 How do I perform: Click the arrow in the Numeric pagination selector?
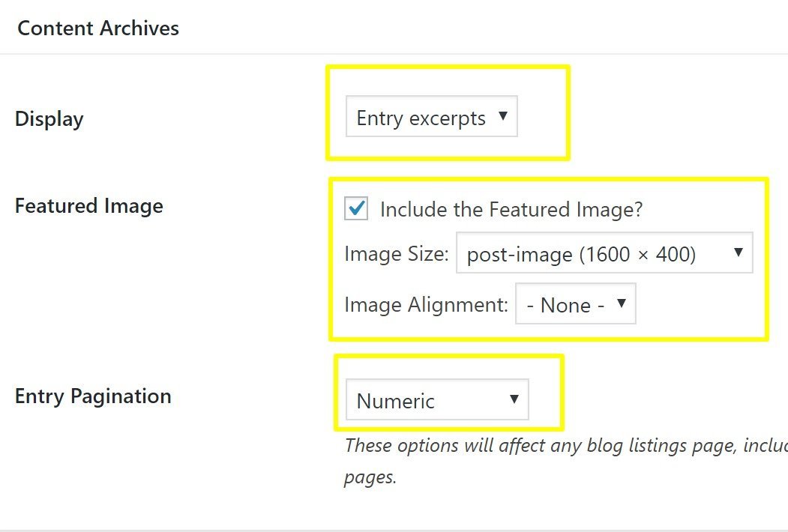pyautogui.click(x=515, y=400)
